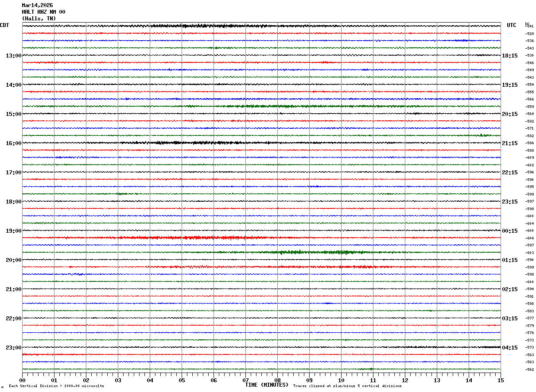536x392 pixels.
Task: Select the 19:00 CDT time label
Action: [x=13, y=231]
